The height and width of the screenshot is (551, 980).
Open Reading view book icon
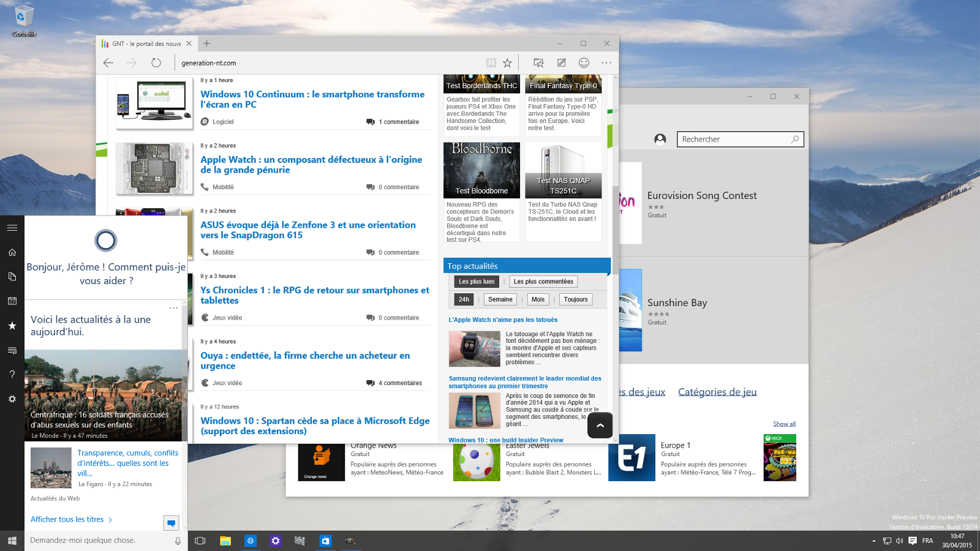click(491, 62)
